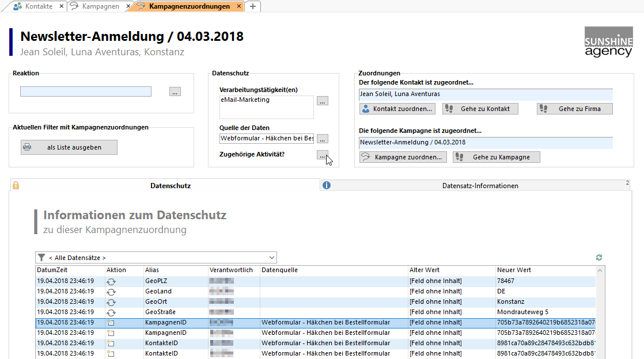Click the als Liste ausgeben button

click(69, 147)
